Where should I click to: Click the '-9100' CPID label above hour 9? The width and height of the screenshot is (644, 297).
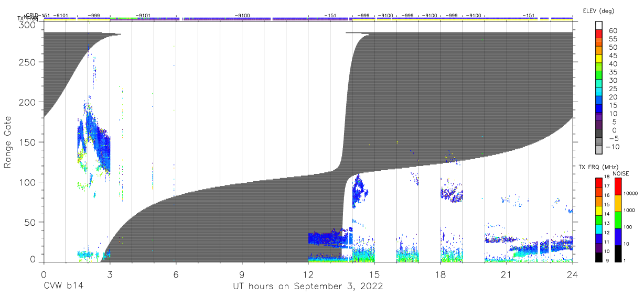[x=242, y=15]
